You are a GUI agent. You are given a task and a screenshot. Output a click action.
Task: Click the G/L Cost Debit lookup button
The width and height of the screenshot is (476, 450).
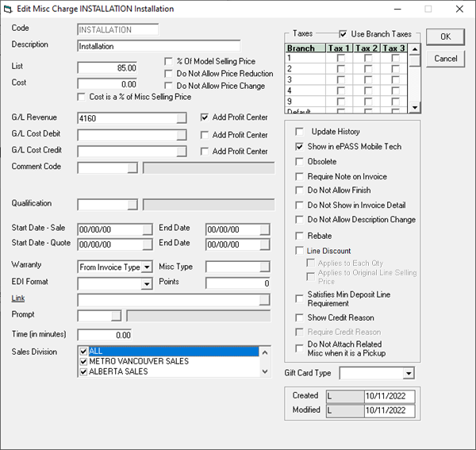[182, 135]
